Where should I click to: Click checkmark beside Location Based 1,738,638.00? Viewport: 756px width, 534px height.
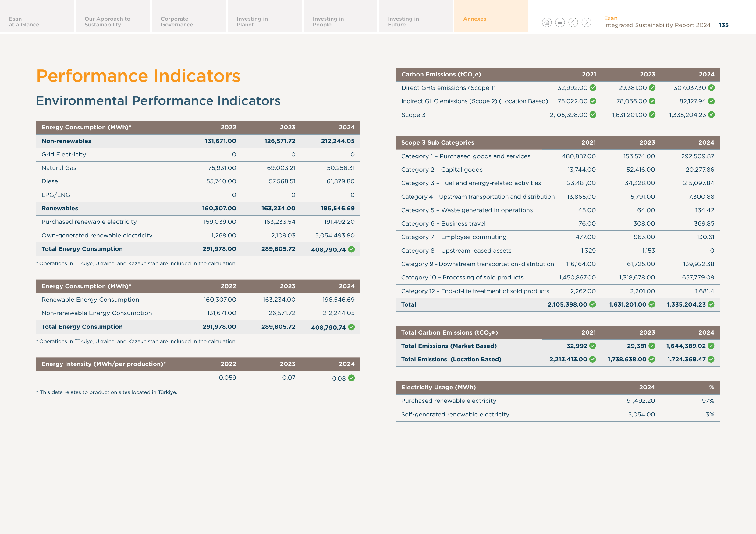point(652,359)
